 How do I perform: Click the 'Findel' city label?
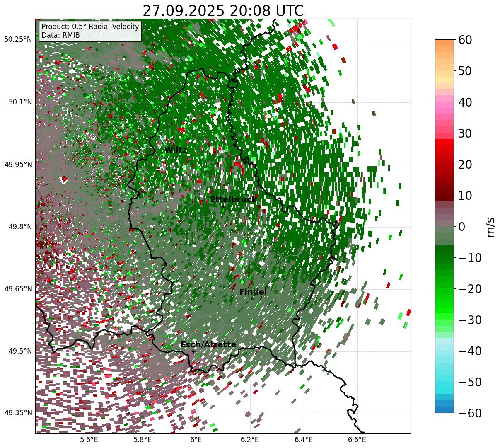[253, 292]
